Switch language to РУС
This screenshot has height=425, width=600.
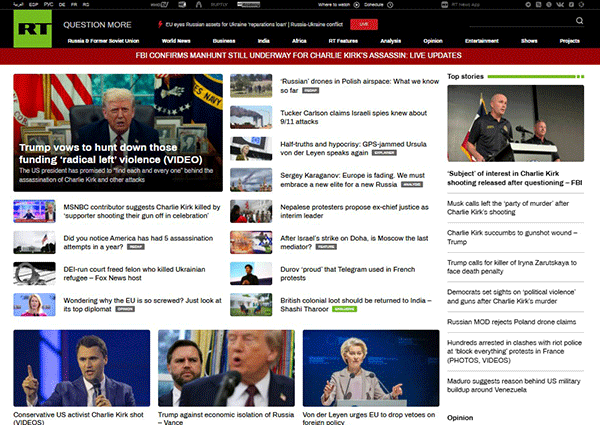[x=49, y=5]
